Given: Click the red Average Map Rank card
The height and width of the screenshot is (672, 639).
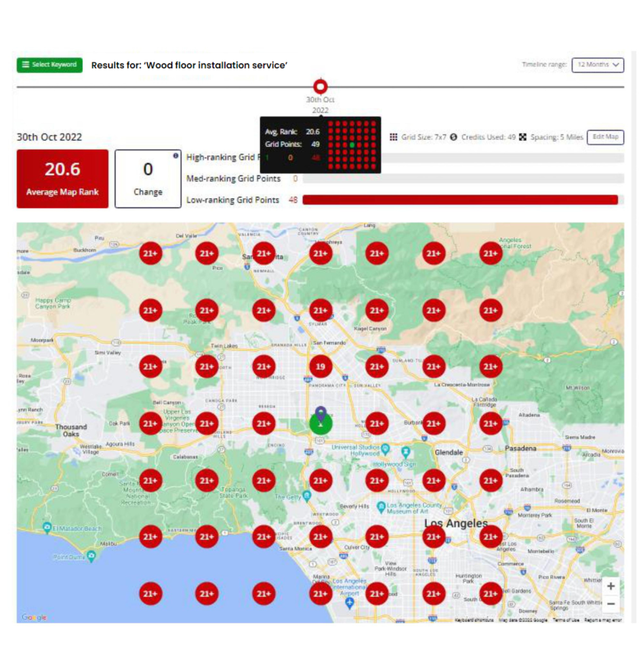Looking at the screenshot, I should tap(62, 178).
